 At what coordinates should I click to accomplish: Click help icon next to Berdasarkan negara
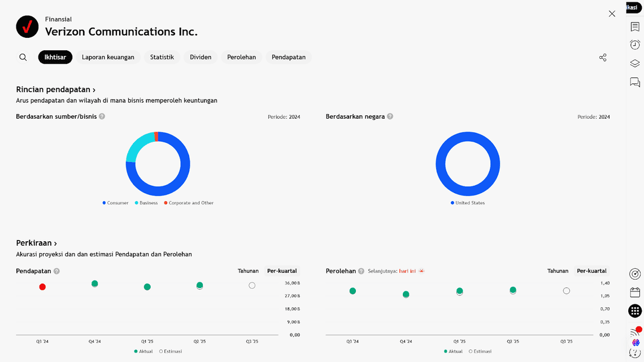click(x=390, y=116)
